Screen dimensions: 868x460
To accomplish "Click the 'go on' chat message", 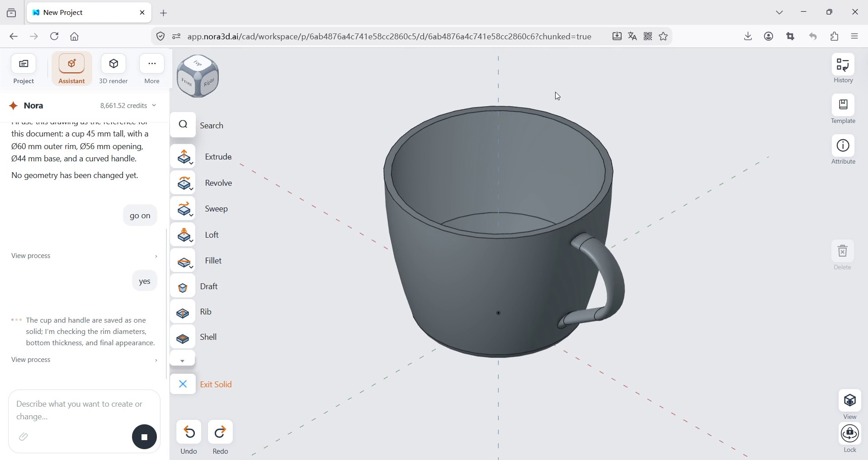I will coord(140,216).
